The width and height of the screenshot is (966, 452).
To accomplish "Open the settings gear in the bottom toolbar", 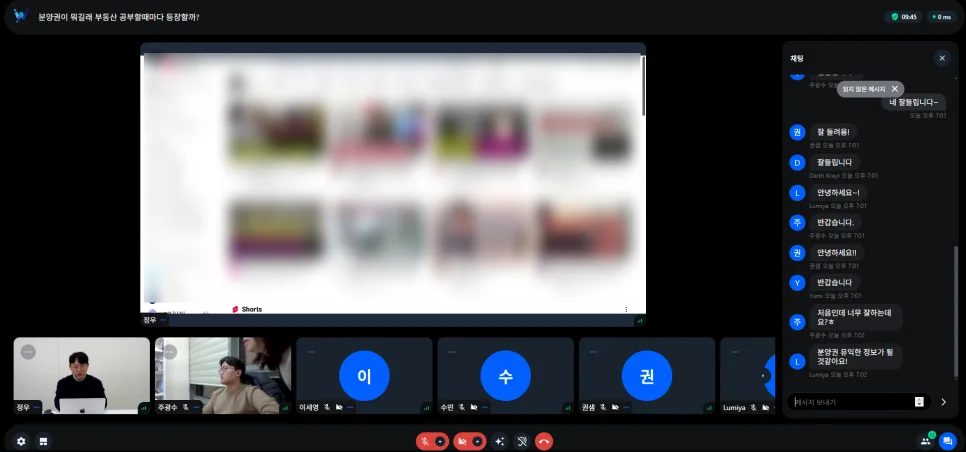I will click(x=22, y=442).
